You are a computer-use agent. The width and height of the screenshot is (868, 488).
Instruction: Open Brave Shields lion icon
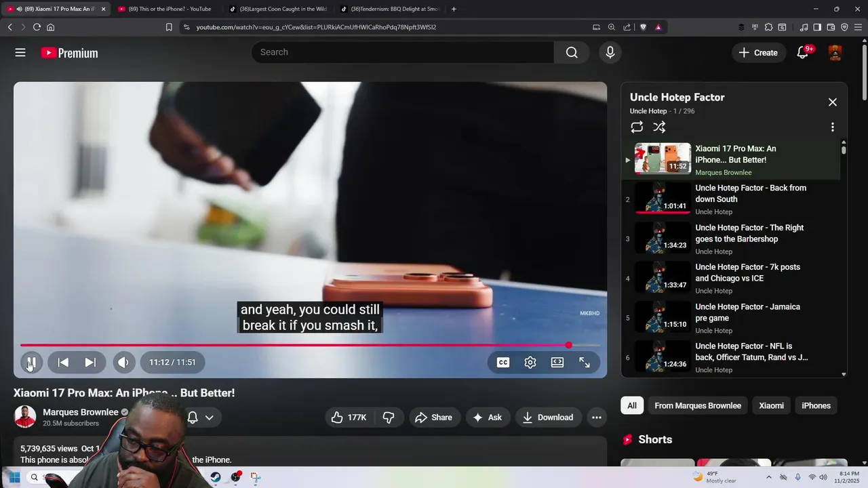[x=644, y=27]
